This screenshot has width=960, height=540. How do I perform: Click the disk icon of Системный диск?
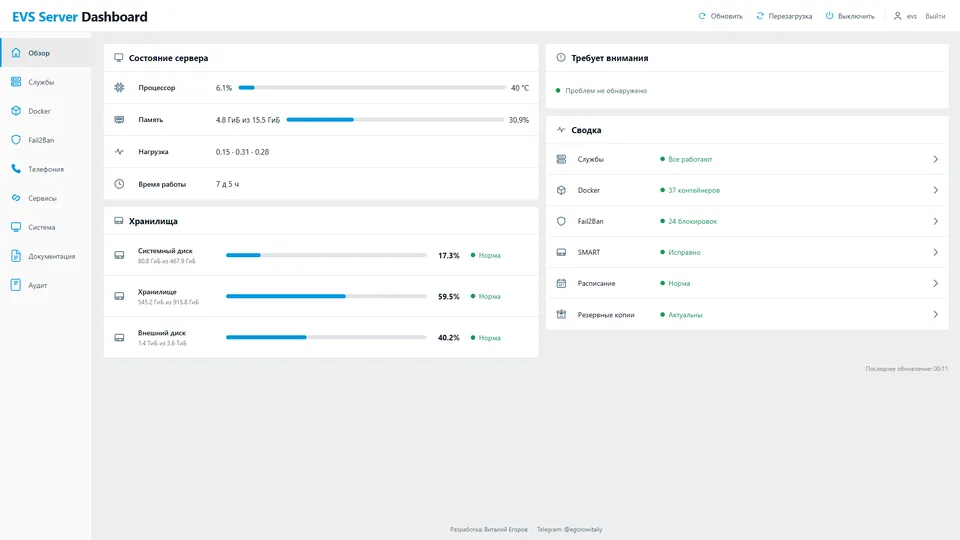[x=119, y=255]
